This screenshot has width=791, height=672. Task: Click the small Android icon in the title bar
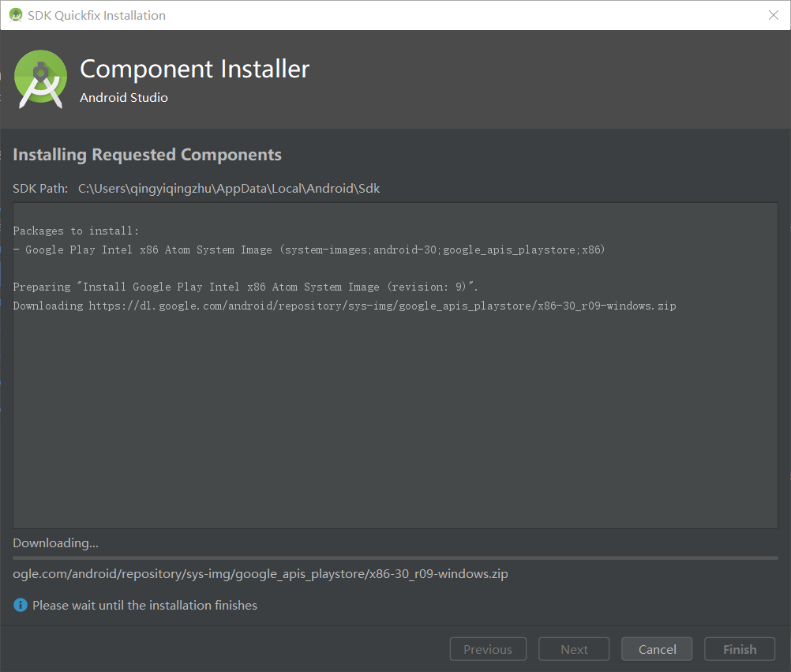click(16, 15)
